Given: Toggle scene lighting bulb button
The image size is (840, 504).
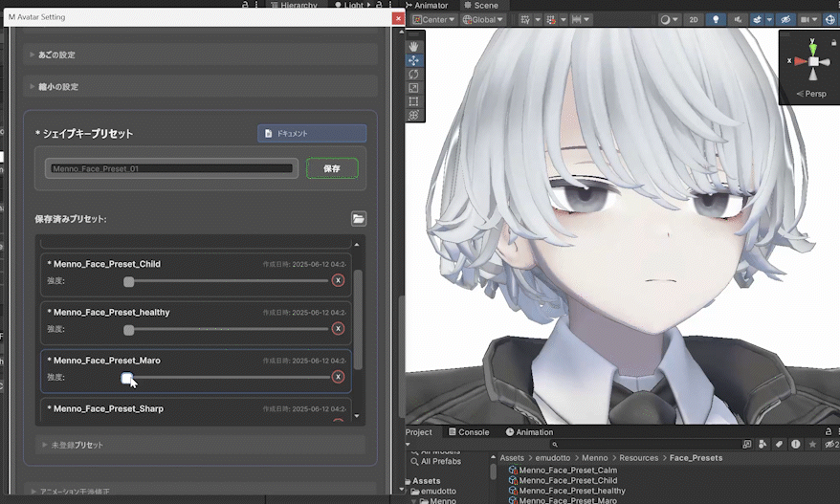Looking at the screenshot, I should (x=716, y=19).
